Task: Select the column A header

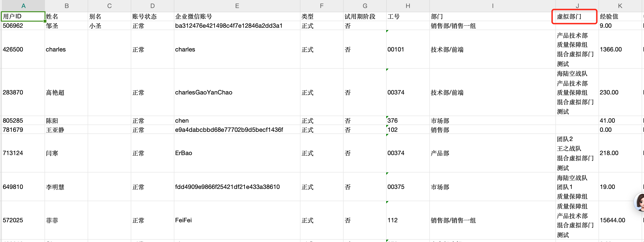Action: [x=23, y=6]
